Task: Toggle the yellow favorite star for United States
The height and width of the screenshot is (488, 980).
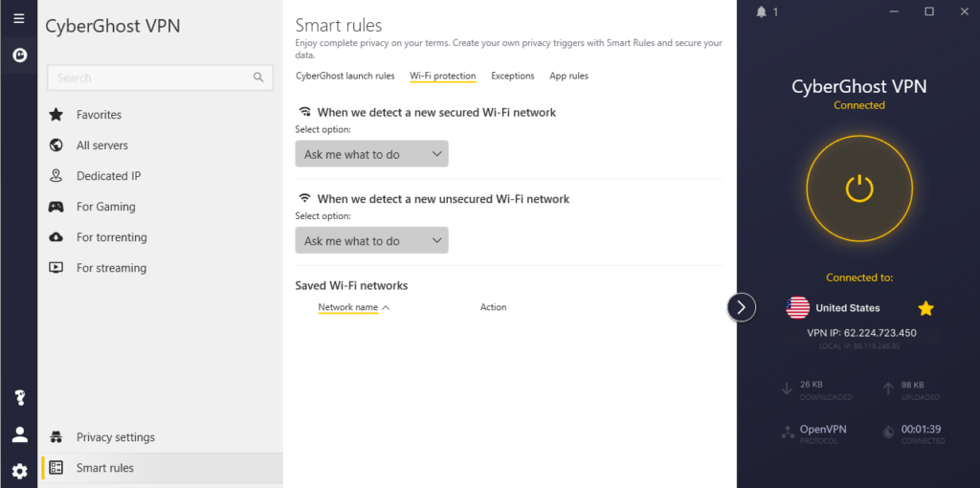Action: [x=925, y=308]
